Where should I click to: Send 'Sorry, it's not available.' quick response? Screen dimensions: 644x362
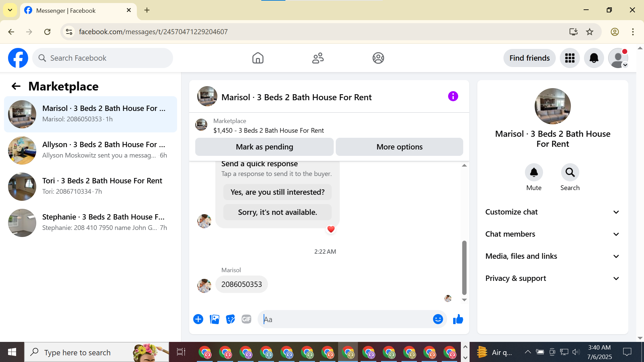coord(277,213)
